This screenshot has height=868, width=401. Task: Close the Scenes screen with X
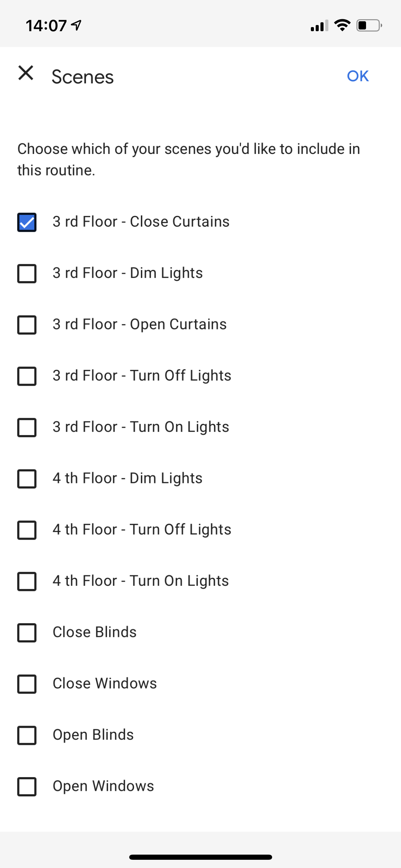point(26,73)
